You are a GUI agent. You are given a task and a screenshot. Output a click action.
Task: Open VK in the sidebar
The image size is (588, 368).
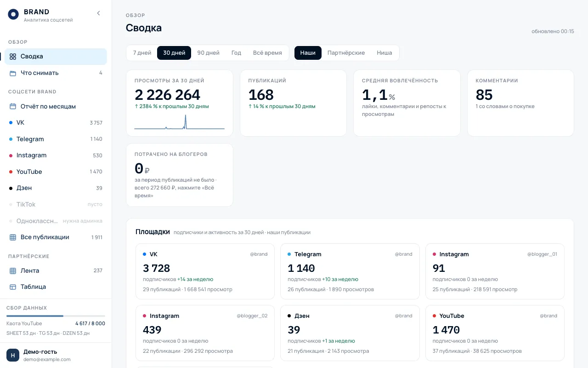point(56,123)
